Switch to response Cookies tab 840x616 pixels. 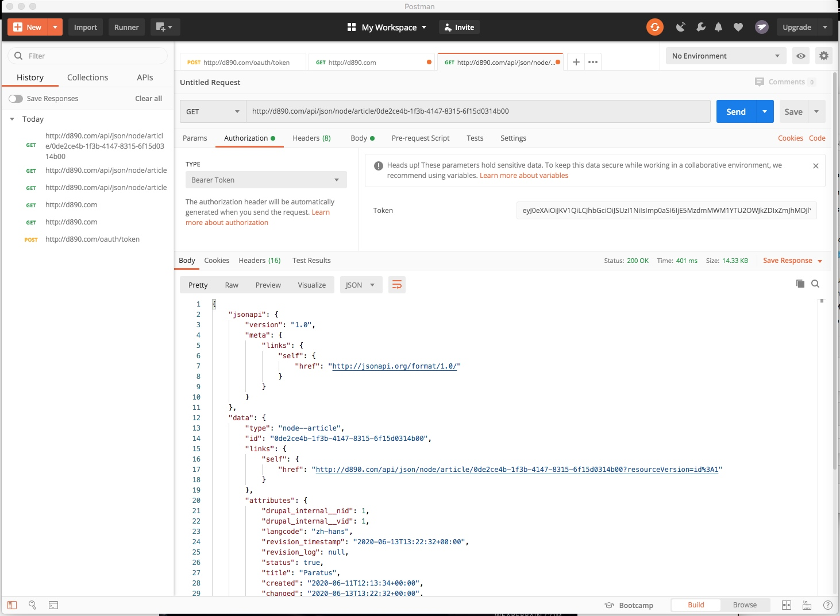click(x=217, y=261)
